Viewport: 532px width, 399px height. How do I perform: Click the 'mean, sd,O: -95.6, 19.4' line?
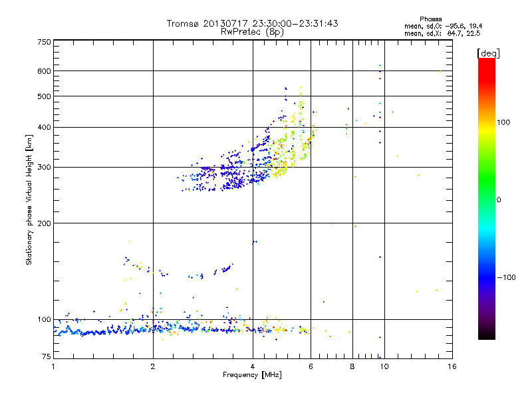pos(443,26)
